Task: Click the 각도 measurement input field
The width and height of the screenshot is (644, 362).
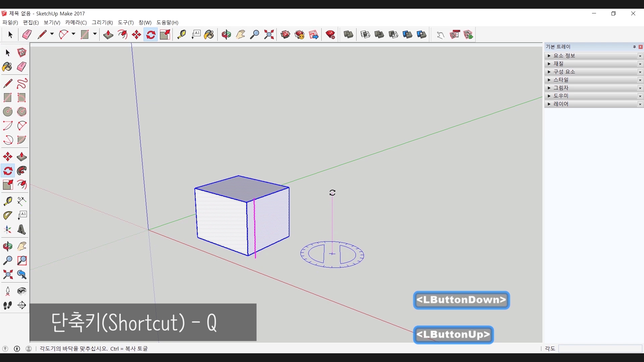Action: coord(600,349)
